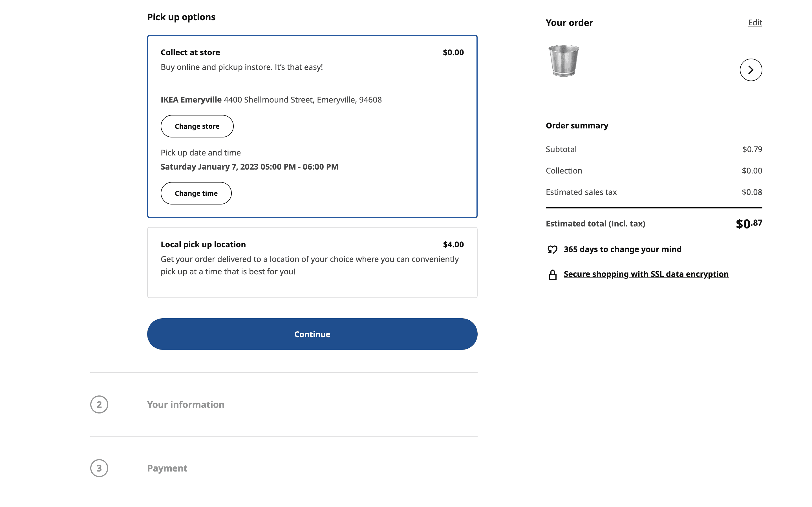Click the bucket product thumbnail
Screen dimensions: 812x507
tap(564, 61)
